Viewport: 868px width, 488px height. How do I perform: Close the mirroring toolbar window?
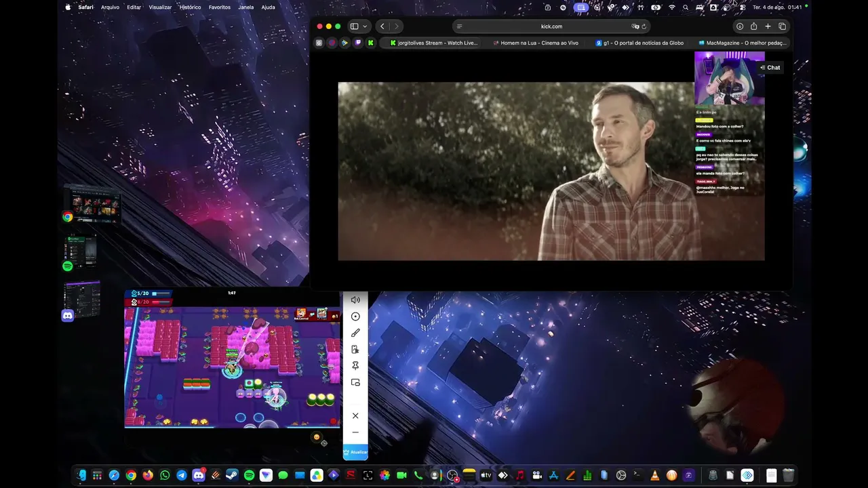click(355, 416)
